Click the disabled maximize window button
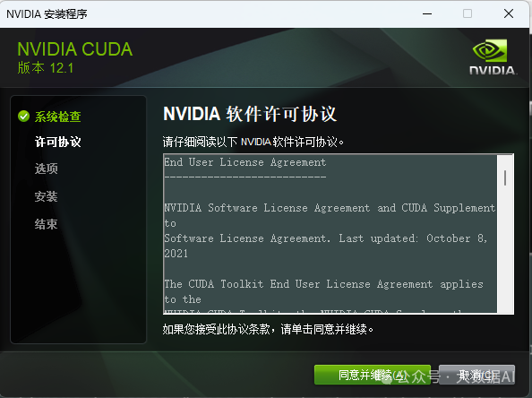The image size is (532, 398). (x=468, y=14)
